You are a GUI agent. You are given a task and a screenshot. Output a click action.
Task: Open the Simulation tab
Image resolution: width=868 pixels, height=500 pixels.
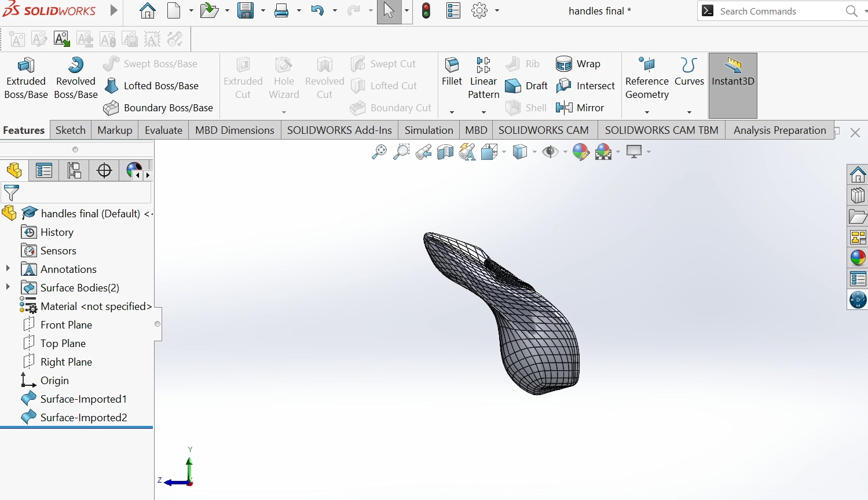tap(429, 130)
